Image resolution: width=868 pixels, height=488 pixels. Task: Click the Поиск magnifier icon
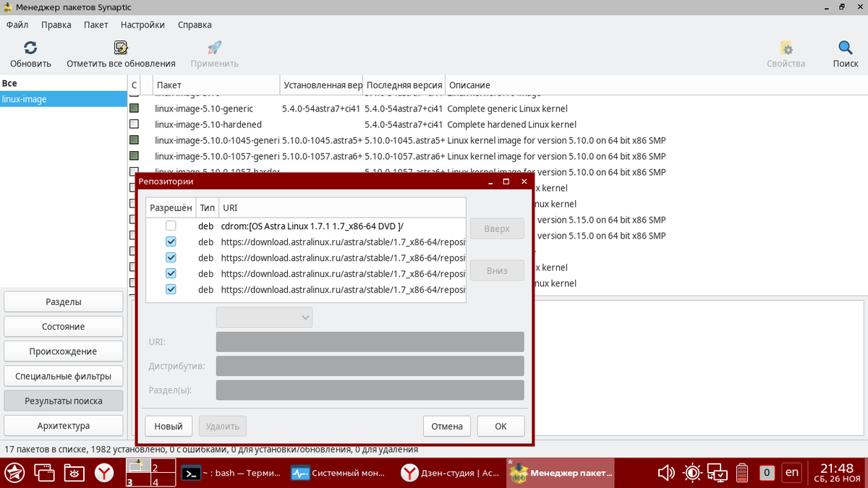pyautogui.click(x=845, y=48)
